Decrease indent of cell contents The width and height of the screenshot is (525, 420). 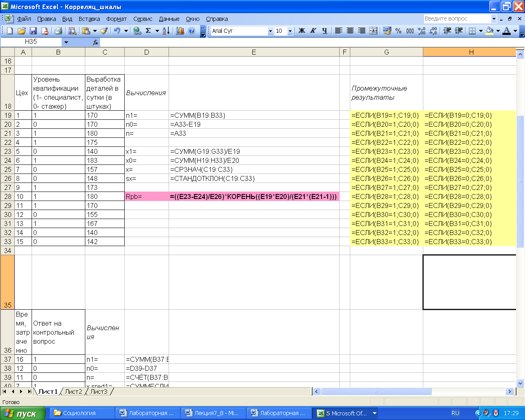[447, 31]
